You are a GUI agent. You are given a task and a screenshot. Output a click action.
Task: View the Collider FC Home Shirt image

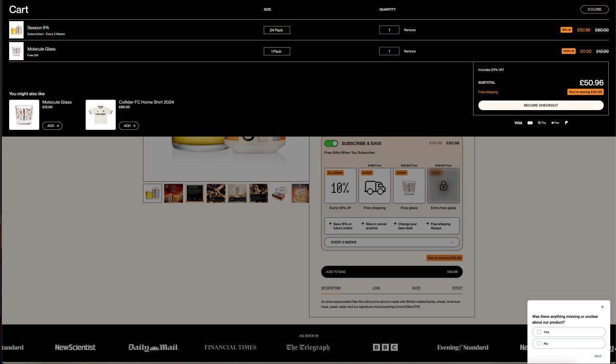pos(101,114)
